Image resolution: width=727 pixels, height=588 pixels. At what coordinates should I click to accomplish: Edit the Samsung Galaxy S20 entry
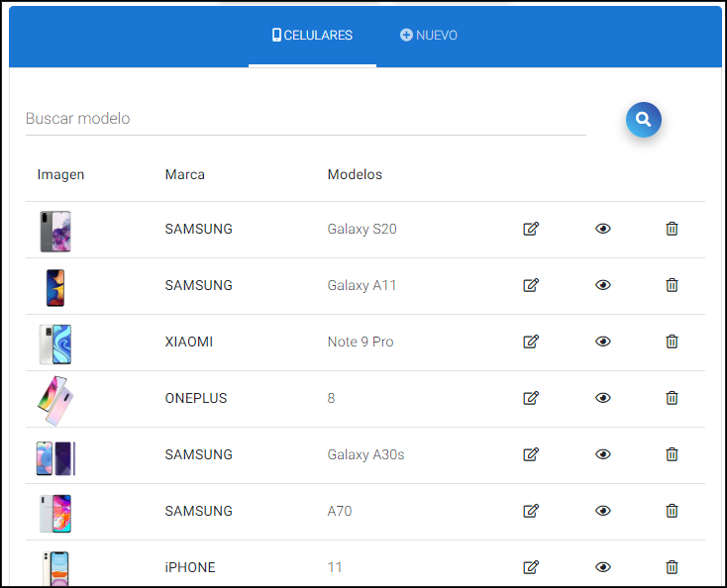[531, 229]
